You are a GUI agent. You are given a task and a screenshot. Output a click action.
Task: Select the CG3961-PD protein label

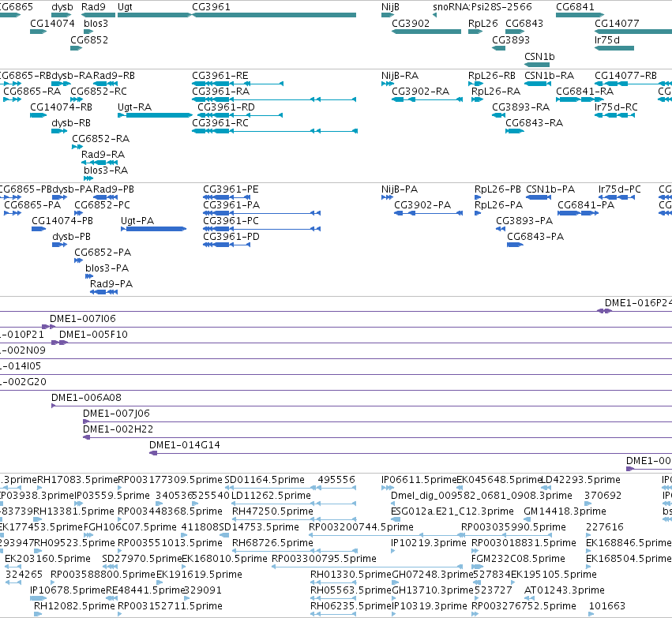click(231, 237)
